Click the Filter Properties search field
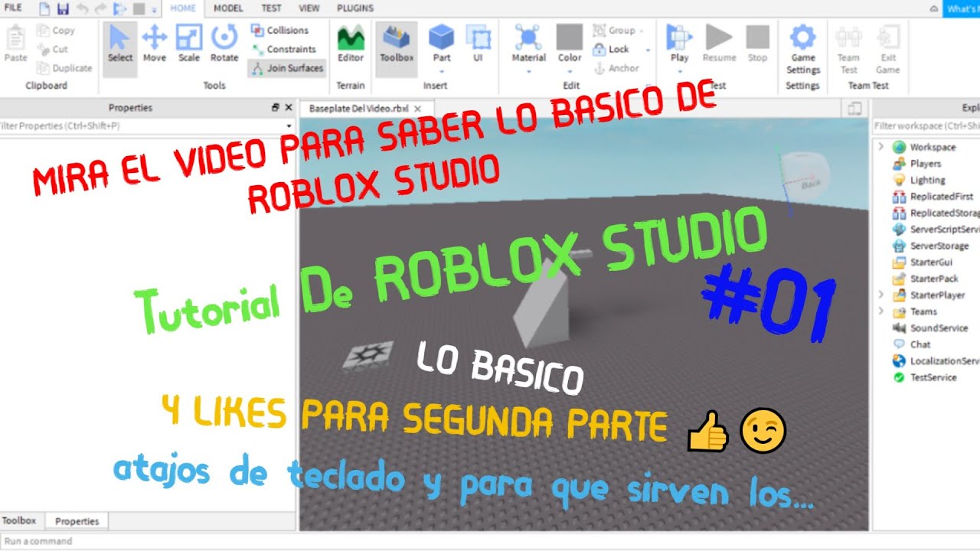This screenshot has height=551, width=980. [x=147, y=126]
